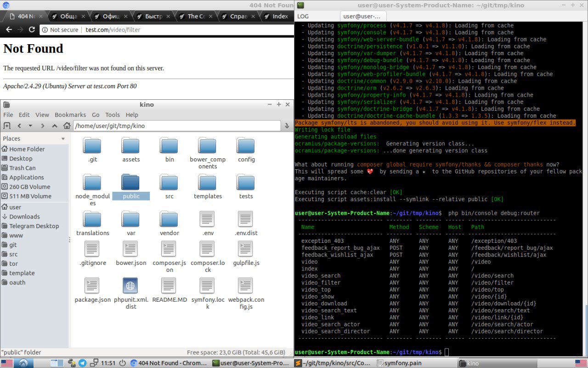Open new tab icon in file manager
588x368 pixels.
pos(7,126)
